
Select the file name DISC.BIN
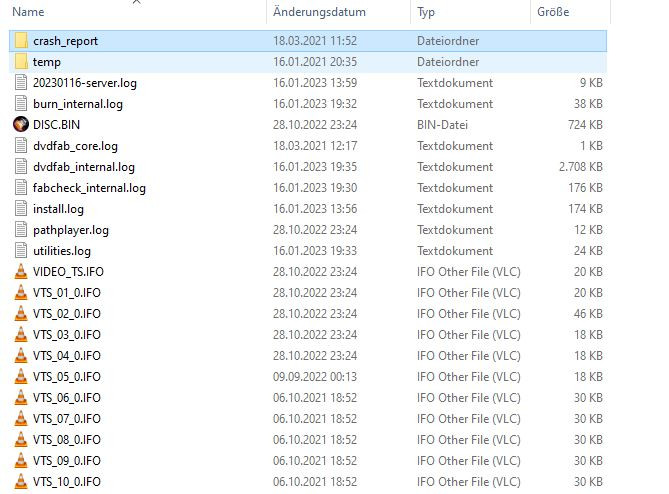56,125
